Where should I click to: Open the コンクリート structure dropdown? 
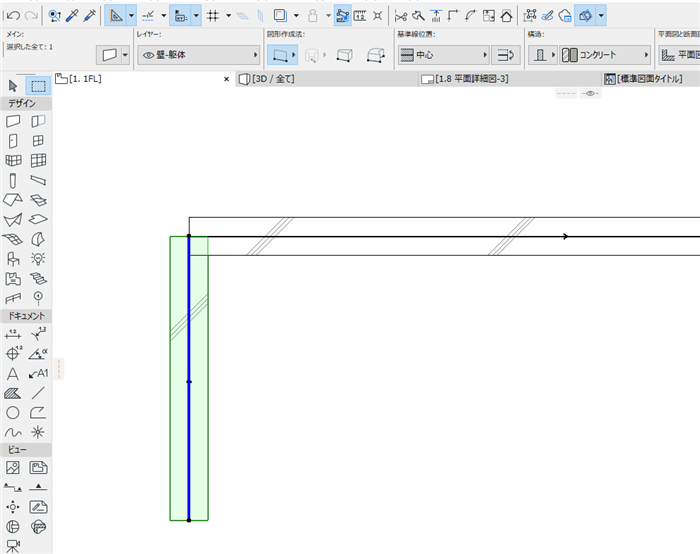(605, 55)
